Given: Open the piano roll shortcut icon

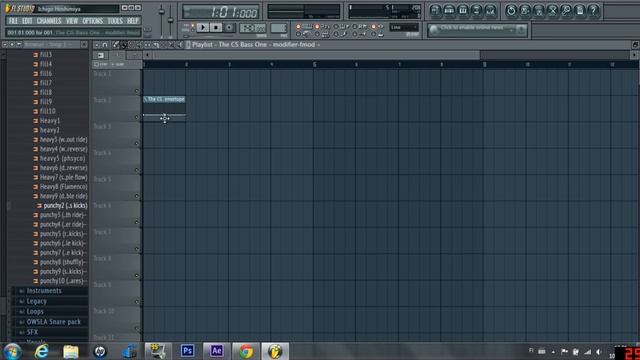Looking at the screenshot, I should point(463,10).
